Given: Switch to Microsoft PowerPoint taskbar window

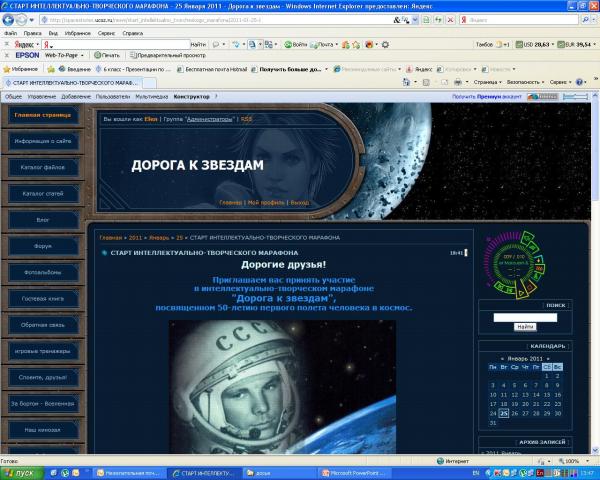Looking at the screenshot, I should 357,473.
